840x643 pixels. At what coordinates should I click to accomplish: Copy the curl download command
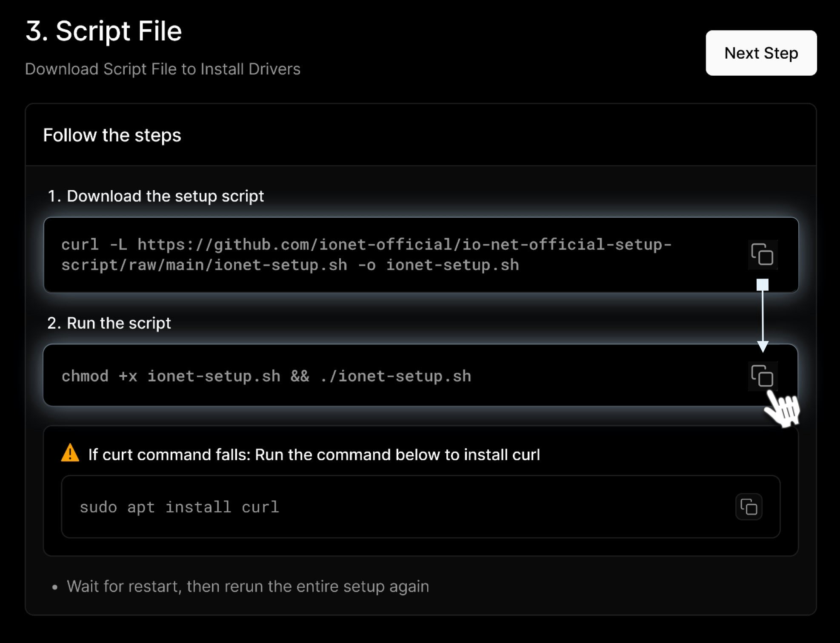(762, 254)
